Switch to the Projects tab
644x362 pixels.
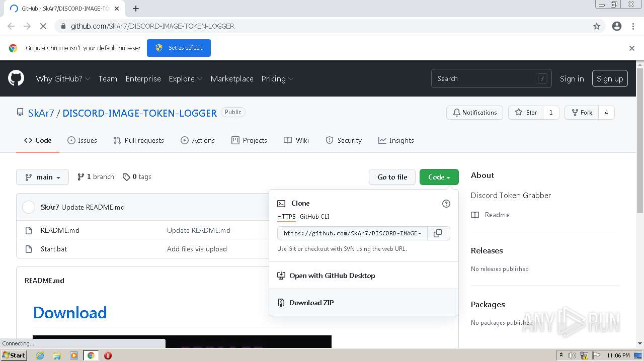pos(249,140)
